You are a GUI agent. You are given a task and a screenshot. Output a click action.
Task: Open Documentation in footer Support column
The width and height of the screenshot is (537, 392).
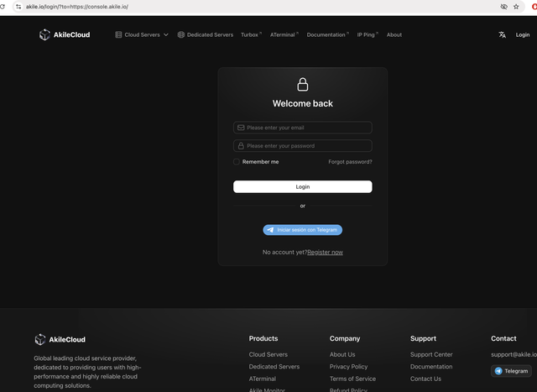coord(431,367)
